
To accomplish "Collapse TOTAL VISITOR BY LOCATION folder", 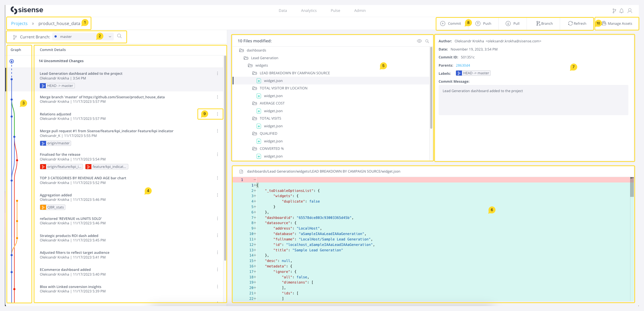I will coord(255,88).
